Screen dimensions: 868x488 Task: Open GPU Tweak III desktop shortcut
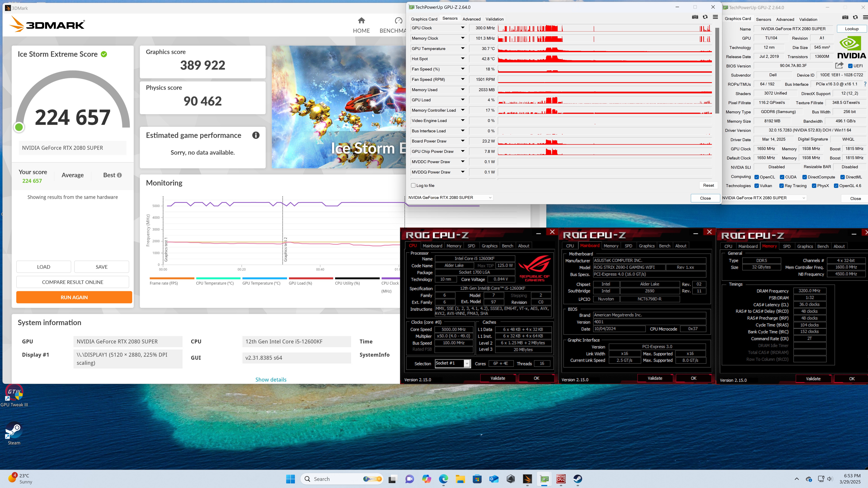[x=14, y=396]
